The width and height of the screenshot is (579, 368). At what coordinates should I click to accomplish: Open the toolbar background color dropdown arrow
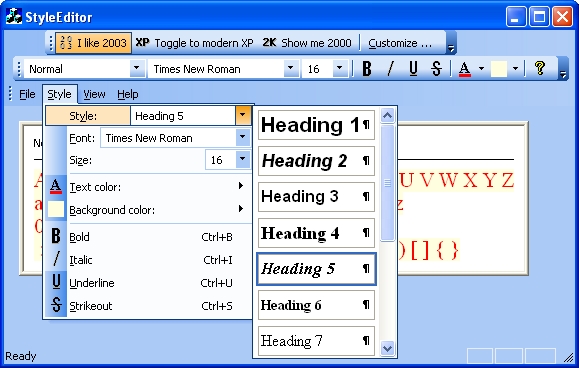pyautogui.click(x=515, y=68)
